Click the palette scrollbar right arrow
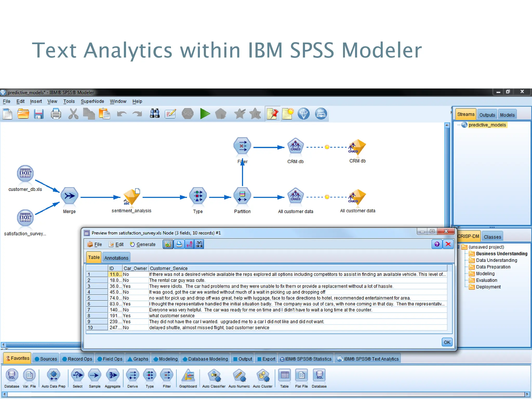Viewport: 532px width, 399px height. coord(527,394)
